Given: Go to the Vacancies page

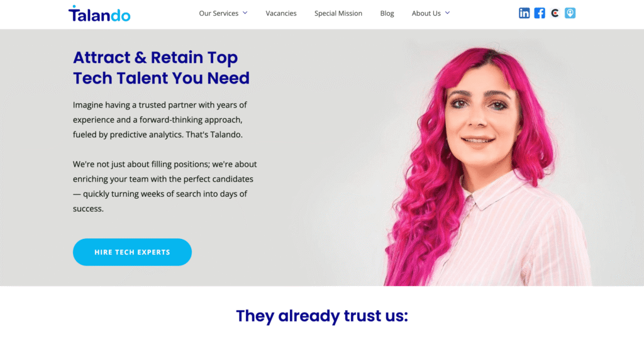Looking at the screenshot, I should (281, 13).
